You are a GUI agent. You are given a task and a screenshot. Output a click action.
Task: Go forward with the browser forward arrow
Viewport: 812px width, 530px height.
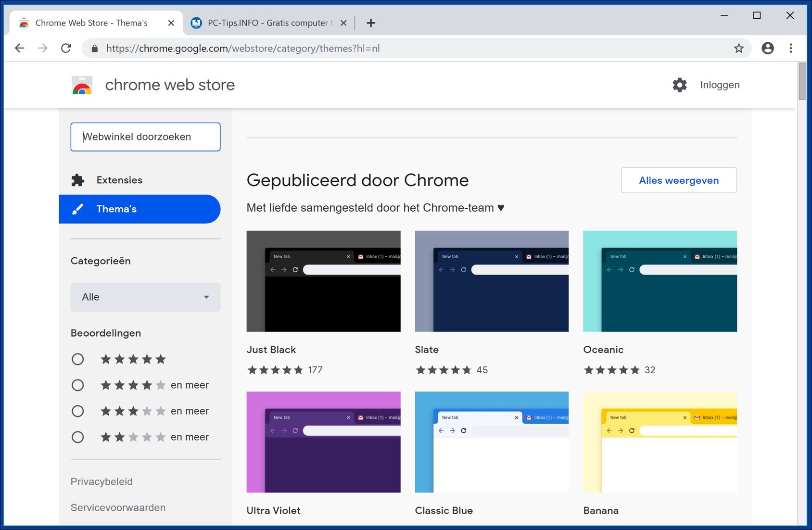(x=43, y=48)
